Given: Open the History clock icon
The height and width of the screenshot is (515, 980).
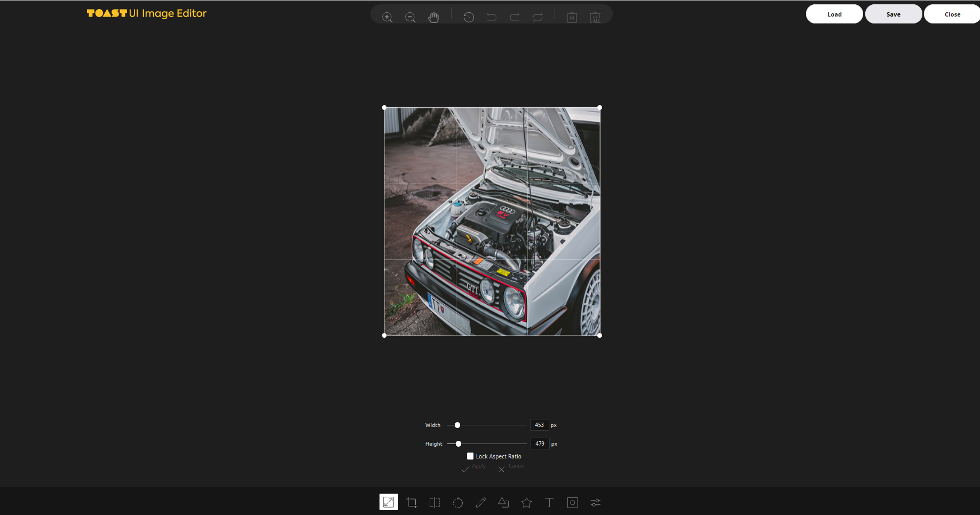Looking at the screenshot, I should [x=469, y=17].
